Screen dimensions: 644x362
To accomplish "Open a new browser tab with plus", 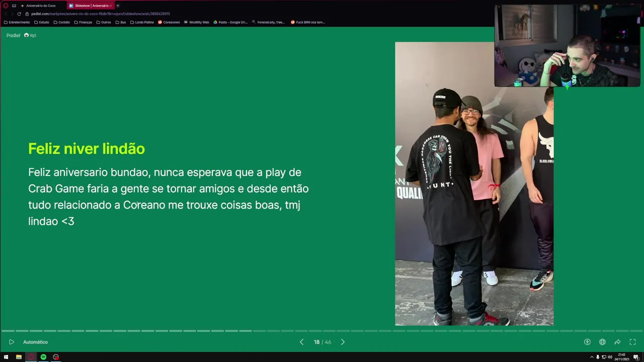I will (x=118, y=6).
